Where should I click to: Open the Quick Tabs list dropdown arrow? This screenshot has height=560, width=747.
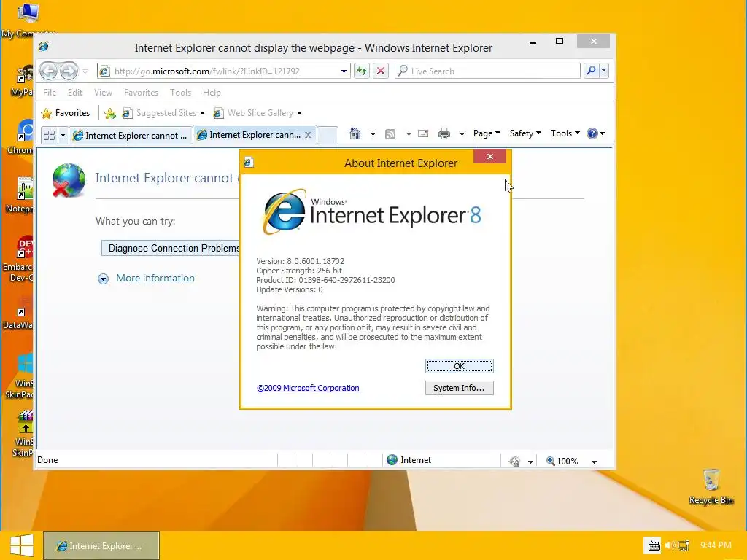(x=63, y=135)
